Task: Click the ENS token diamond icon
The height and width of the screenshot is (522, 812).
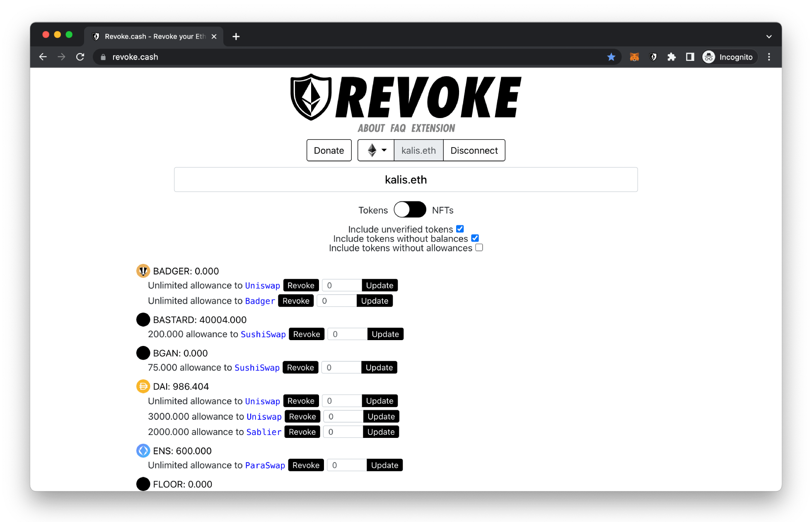Action: click(144, 450)
